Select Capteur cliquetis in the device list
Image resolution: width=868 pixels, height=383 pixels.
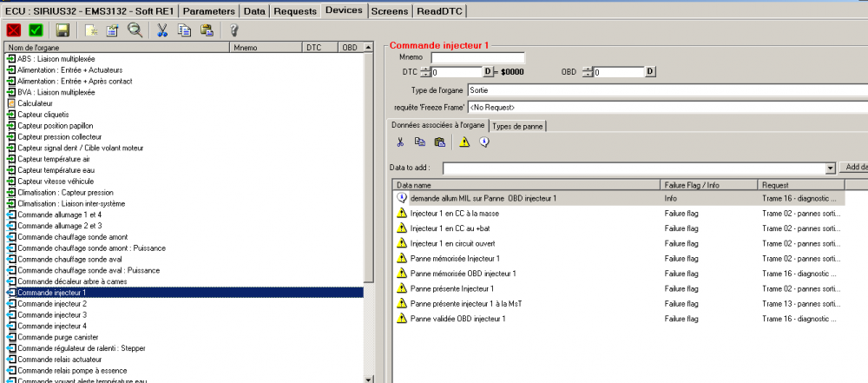click(43, 114)
